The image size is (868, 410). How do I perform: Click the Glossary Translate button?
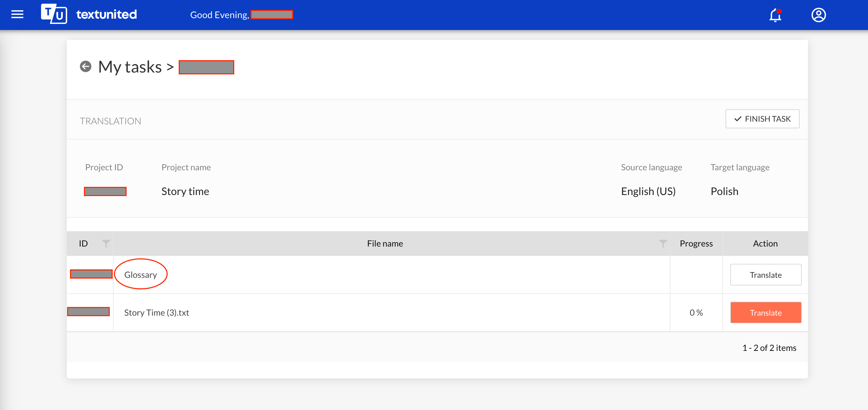(766, 275)
